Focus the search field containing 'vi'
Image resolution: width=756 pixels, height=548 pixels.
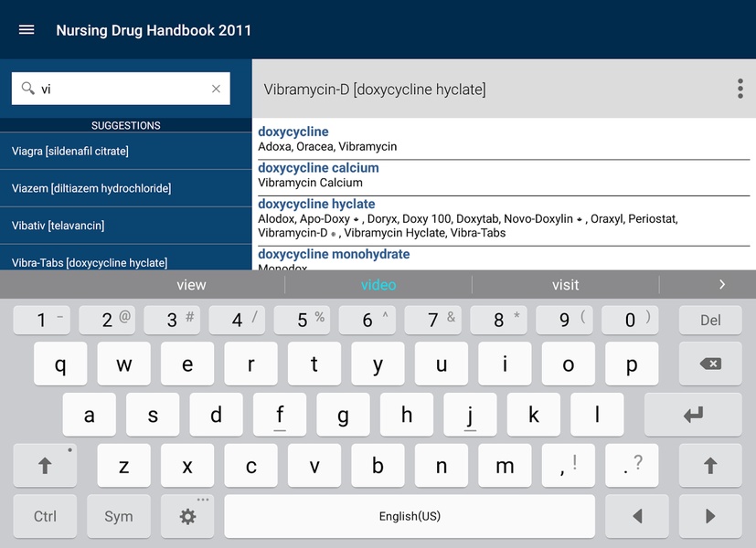pos(121,89)
